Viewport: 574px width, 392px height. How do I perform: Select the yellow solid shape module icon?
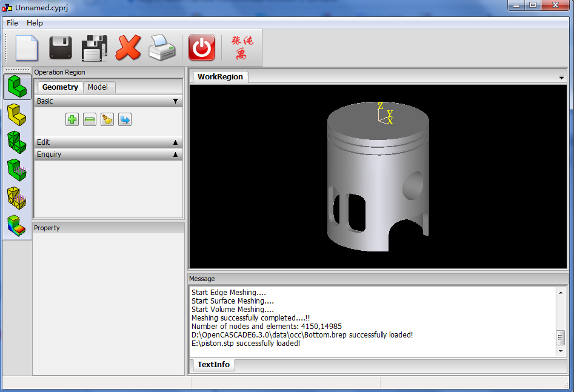point(17,115)
